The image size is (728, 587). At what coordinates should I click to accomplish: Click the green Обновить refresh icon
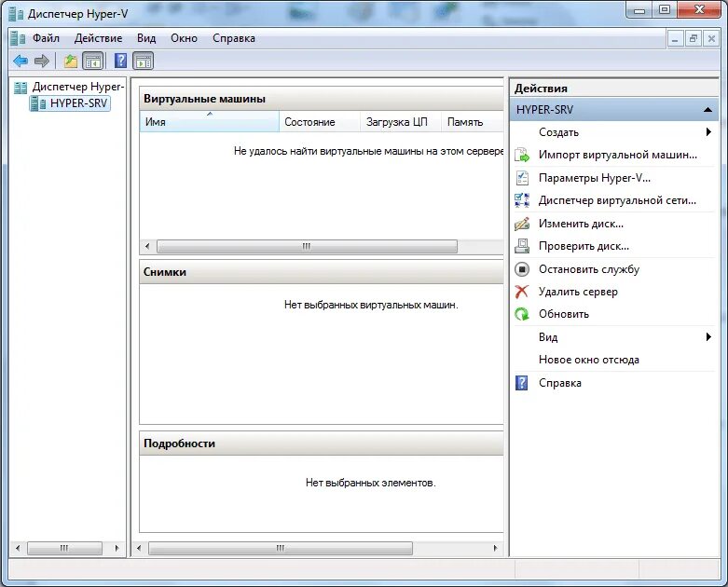click(522, 314)
